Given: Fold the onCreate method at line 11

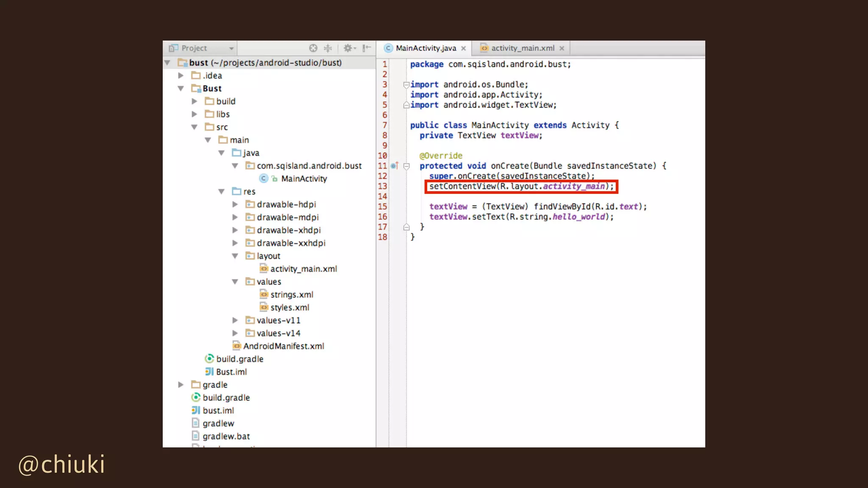Looking at the screenshot, I should pos(406,166).
